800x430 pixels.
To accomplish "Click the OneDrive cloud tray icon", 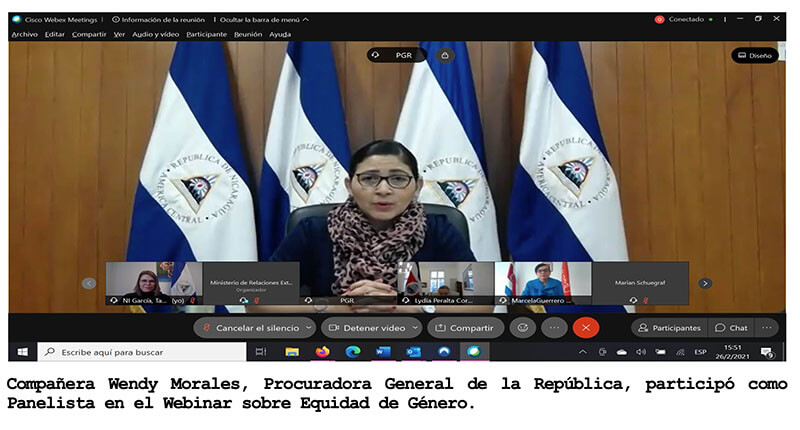I will coord(621,352).
